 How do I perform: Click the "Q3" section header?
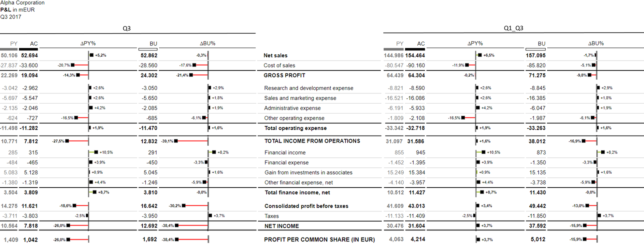click(126, 28)
